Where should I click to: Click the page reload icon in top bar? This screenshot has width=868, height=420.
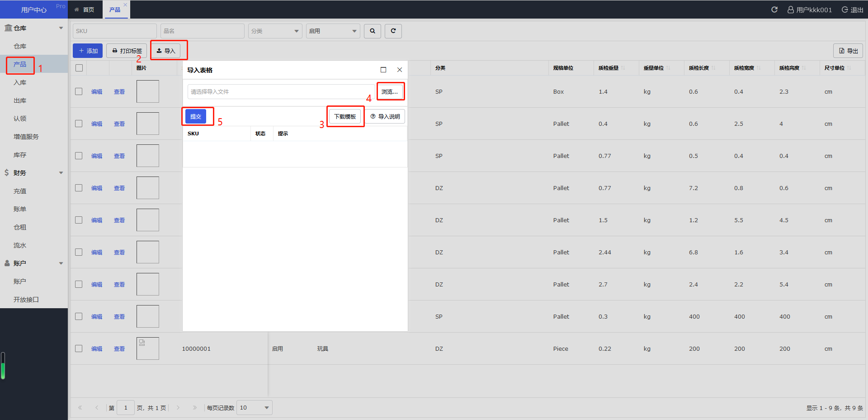tap(774, 10)
